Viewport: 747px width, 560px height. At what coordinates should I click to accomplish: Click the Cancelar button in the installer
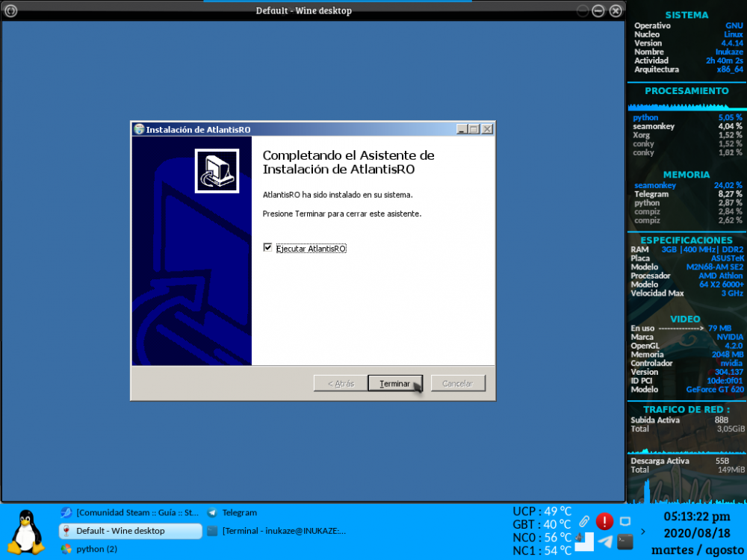458,383
